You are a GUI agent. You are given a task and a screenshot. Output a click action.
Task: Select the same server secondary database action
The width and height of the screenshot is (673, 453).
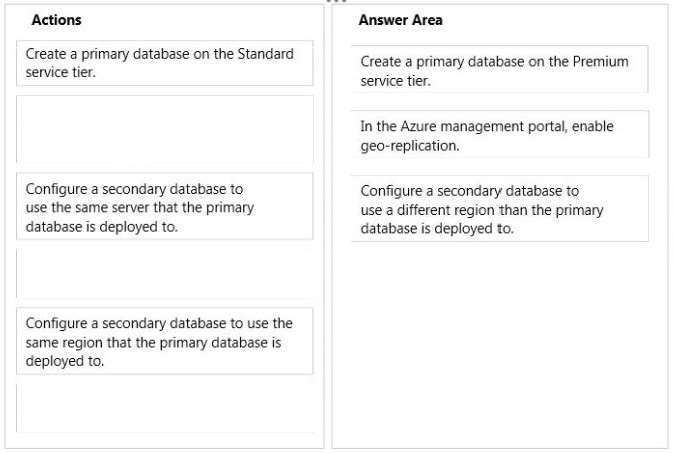click(165, 206)
